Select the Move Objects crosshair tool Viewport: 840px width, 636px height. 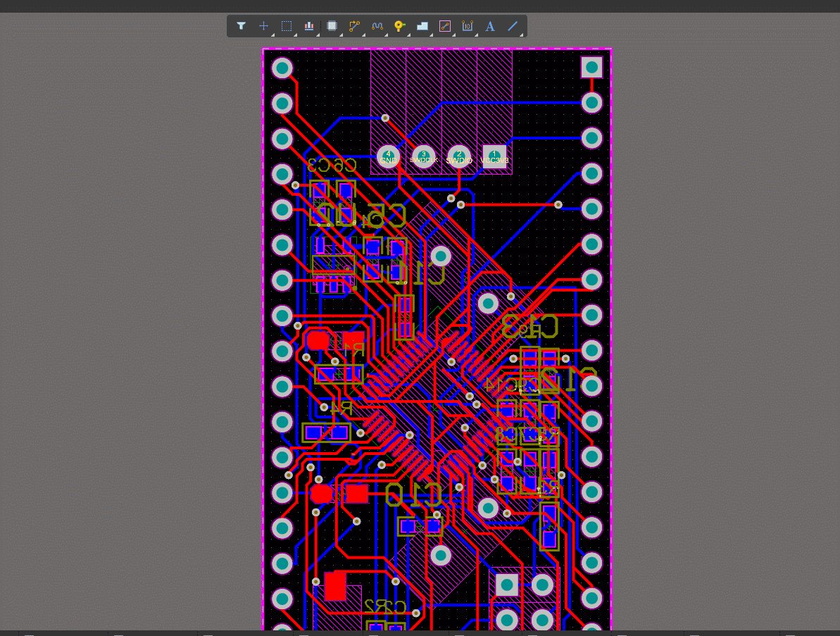click(264, 26)
